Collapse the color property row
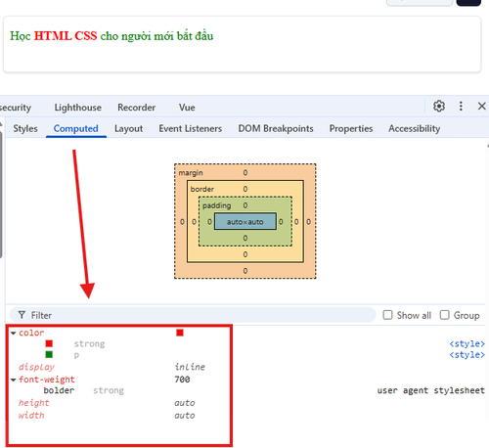 (x=14, y=333)
